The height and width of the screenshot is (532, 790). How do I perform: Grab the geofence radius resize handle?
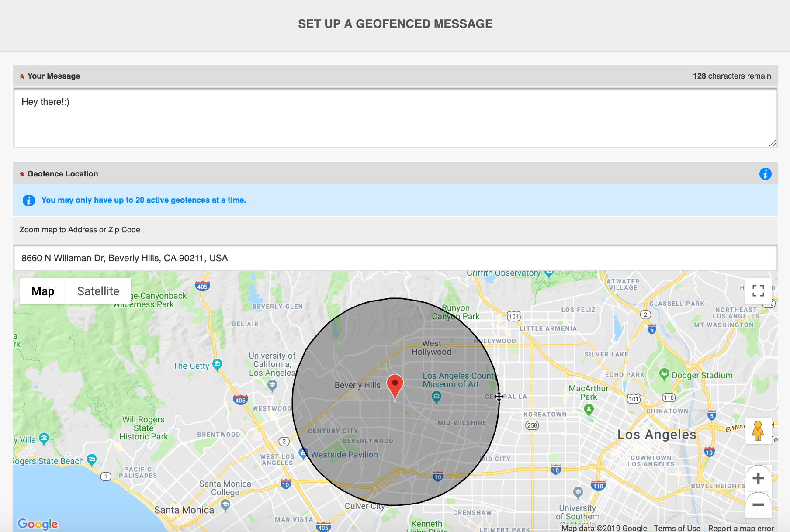point(499,397)
